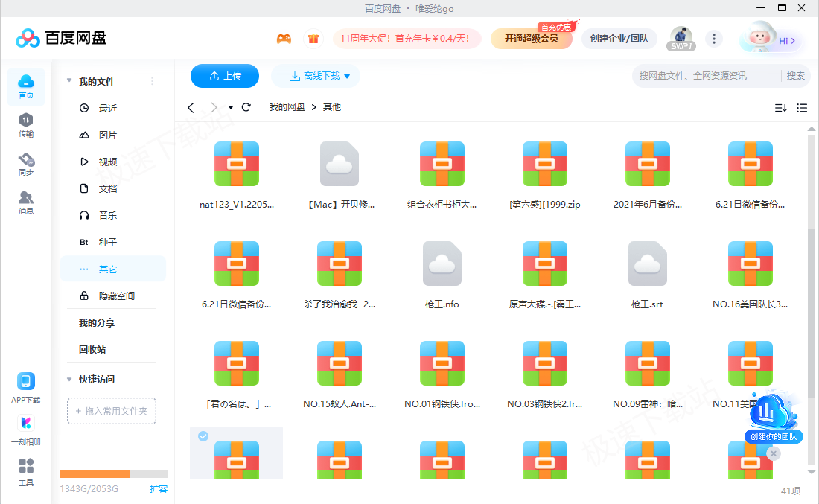
Task: Go forward with the right arrow
Action: click(x=213, y=108)
